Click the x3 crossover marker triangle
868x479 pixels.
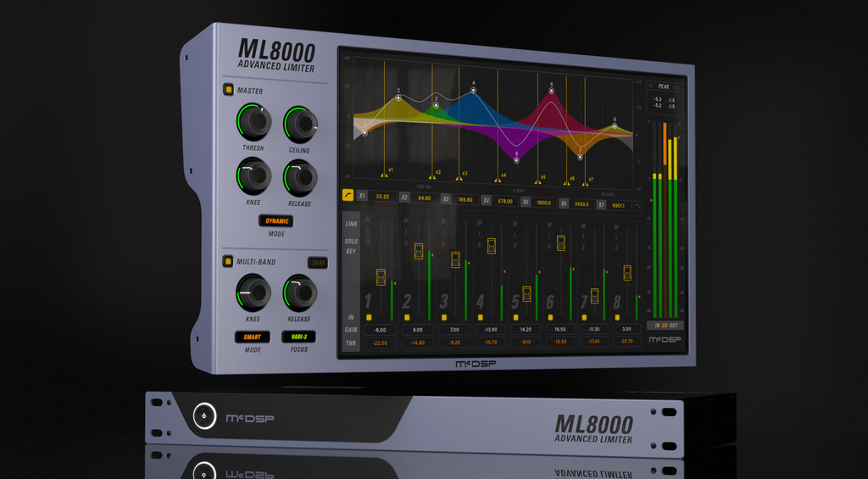459,178
